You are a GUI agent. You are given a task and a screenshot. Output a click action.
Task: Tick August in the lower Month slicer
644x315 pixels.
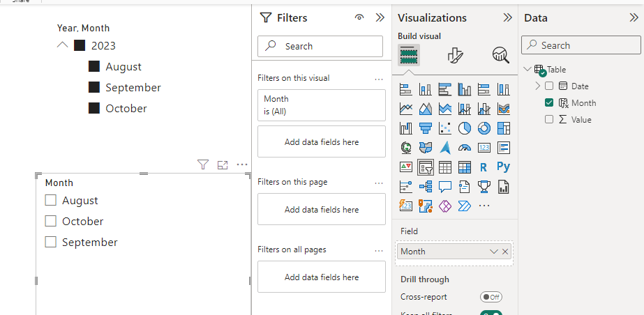click(50, 200)
